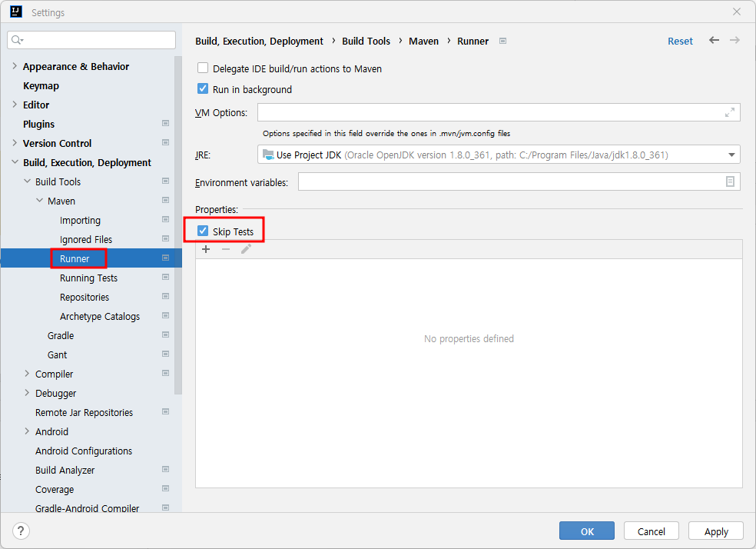Click the expand VM Options field icon
The image size is (756, 549).
729,112
